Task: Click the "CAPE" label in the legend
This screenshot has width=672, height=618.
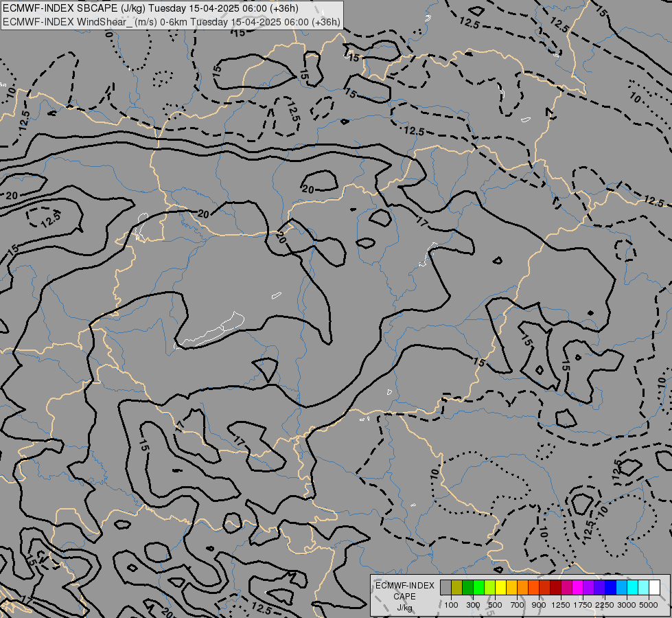Action: point(404,597)
